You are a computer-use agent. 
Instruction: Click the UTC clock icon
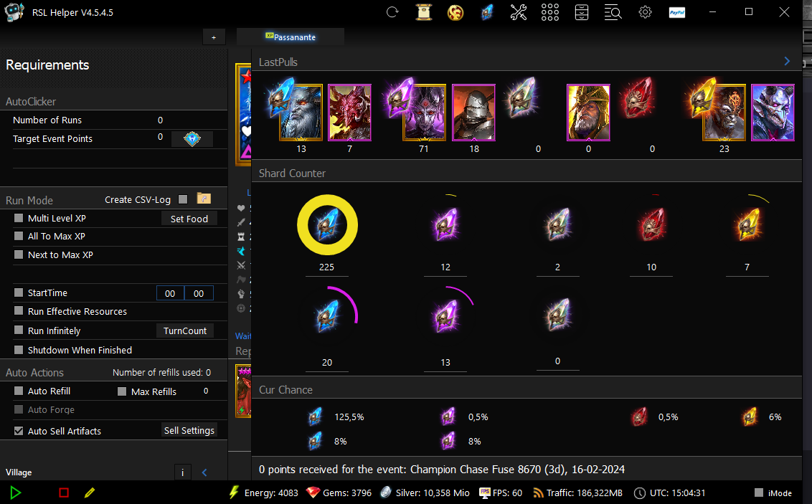coord(640,493)
